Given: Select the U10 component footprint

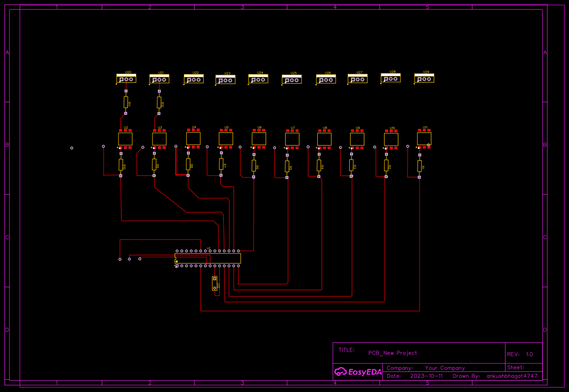Looking at the screenshot, I should pos(391,139).
